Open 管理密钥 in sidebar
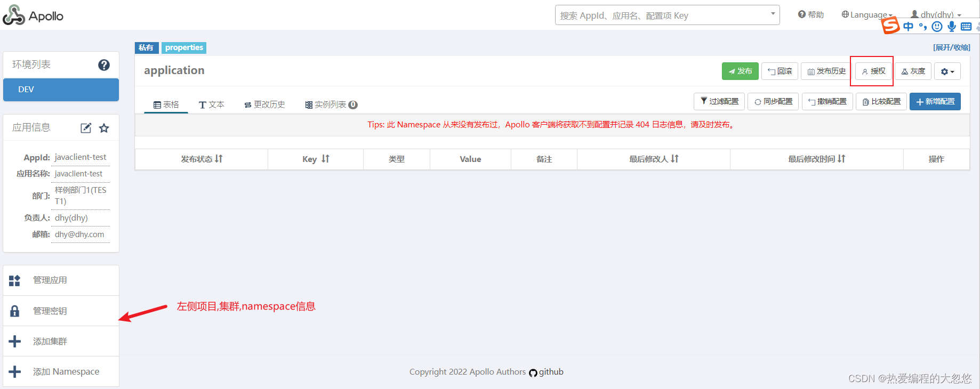This screenshot has width=980, height=389. tap(61, 311)
